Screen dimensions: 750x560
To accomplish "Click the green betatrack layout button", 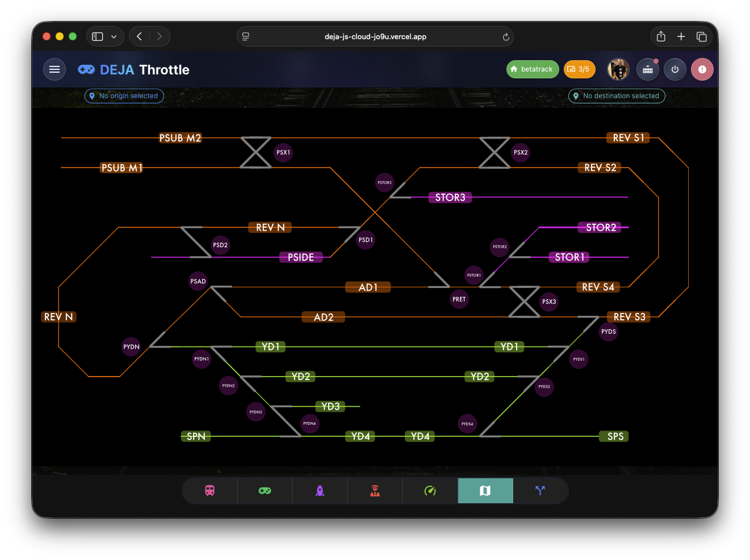I will pyautogui.click(x=532, y=69).
